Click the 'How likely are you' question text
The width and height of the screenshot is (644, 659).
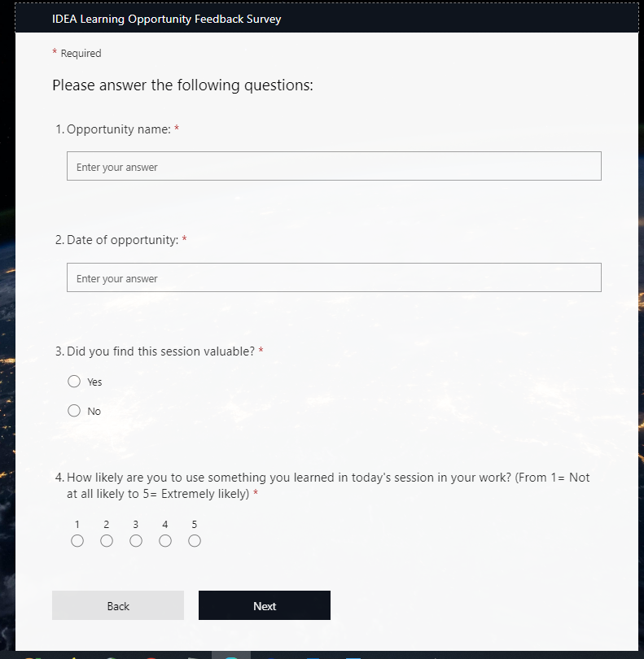(326, 478)
